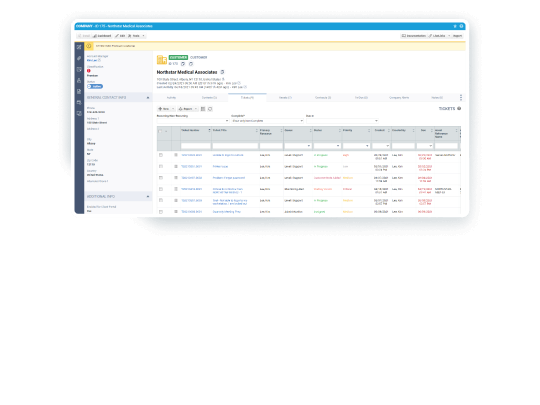
Task: Open the column chooser grid icon
Action: pos(203,109)
